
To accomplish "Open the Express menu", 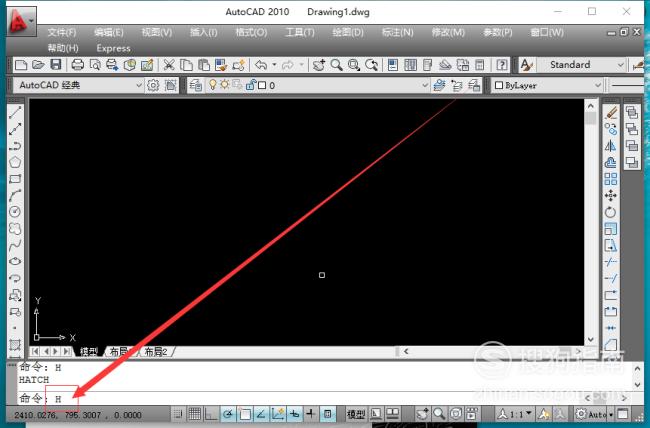I will [113, 48].
